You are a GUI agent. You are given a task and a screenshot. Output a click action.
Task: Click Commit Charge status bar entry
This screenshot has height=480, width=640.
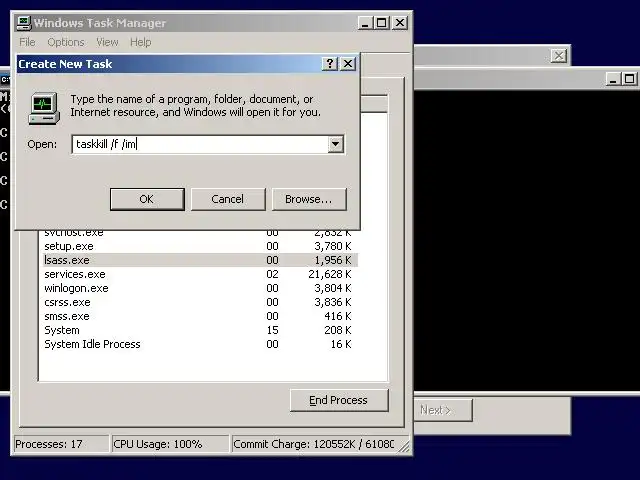point(314,444)
